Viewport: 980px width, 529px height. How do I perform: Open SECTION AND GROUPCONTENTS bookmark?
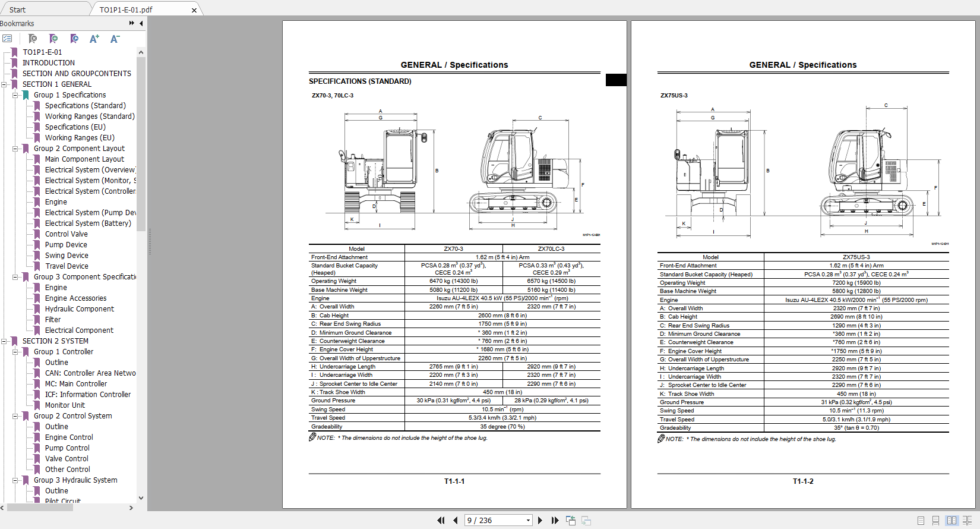(77, 74)
